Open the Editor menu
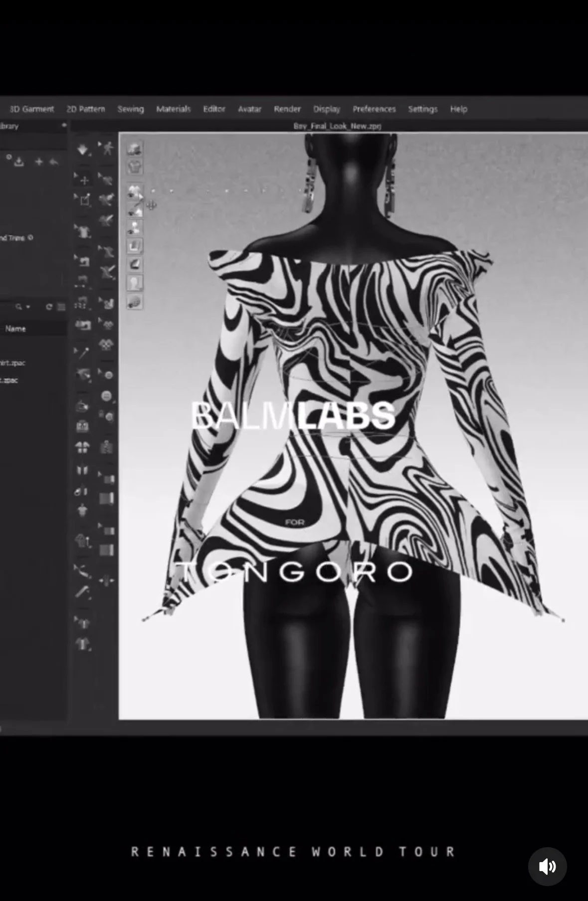The width and height of the screenshot is (588, 901). [x=214, y=109]
